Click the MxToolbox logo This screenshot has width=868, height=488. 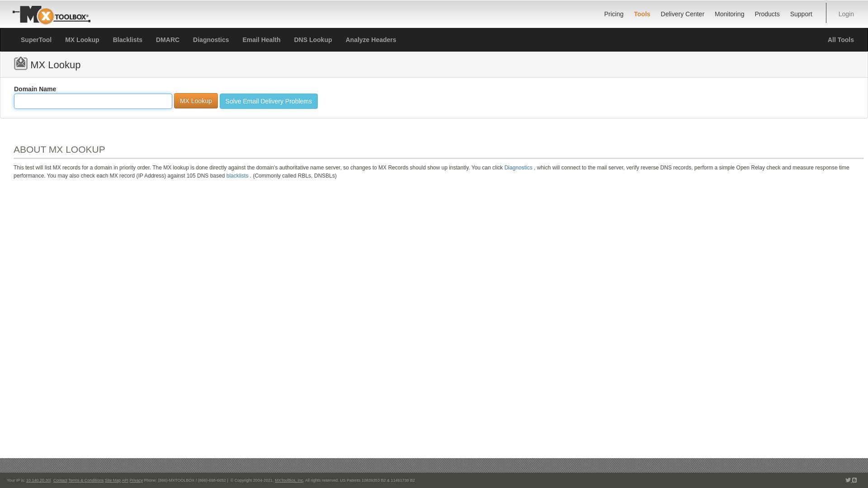click(x=52, y=15)
